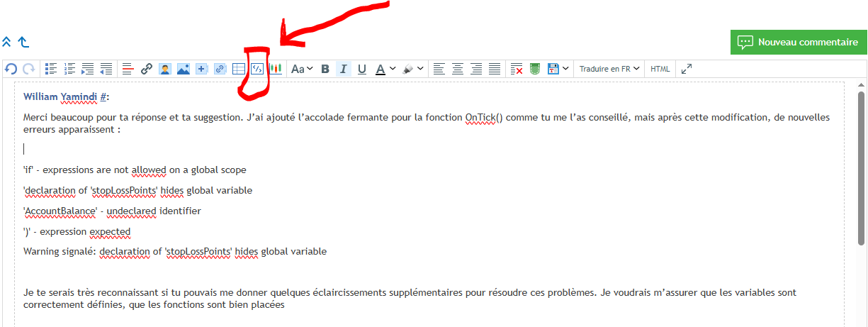Open font size Aa dropdown
The height and width of the screenshot is (327, 868).
click(x=303, y=69)
